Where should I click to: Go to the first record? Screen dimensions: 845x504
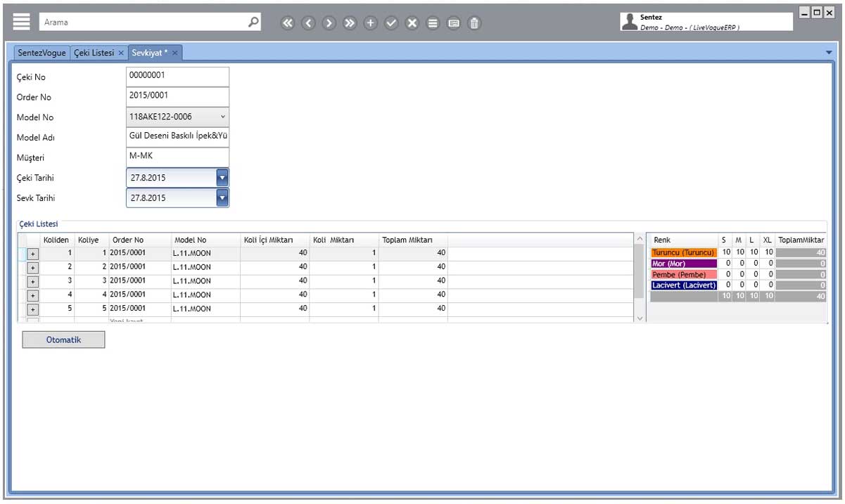(288, 22)
